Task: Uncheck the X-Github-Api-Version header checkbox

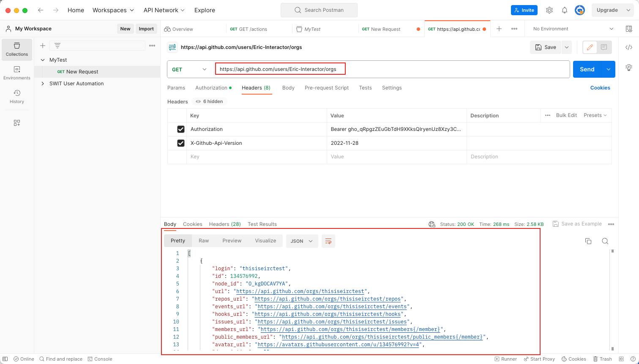Action: click(x=181, y=143)
